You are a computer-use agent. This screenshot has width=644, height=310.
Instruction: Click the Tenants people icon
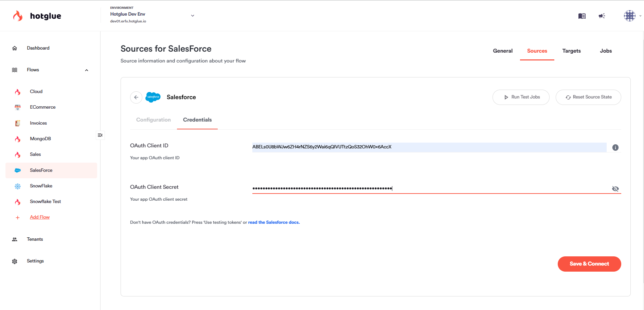[15, 239]
